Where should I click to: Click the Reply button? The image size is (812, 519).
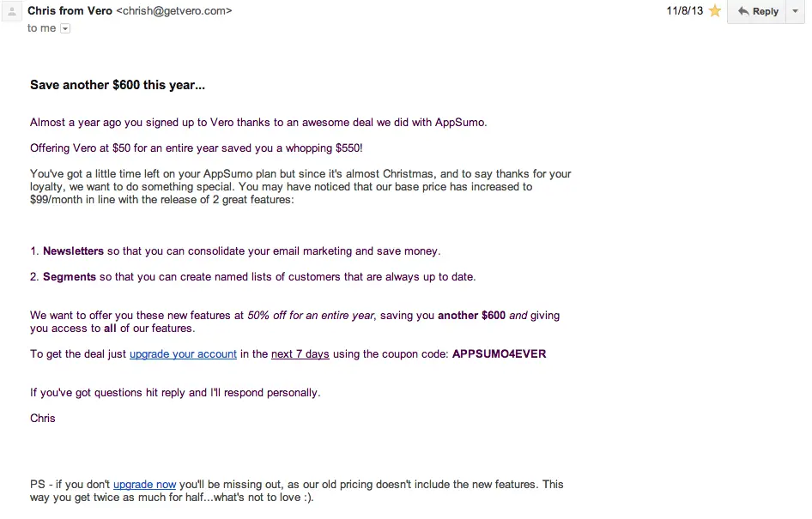click(x=757, y=11)
